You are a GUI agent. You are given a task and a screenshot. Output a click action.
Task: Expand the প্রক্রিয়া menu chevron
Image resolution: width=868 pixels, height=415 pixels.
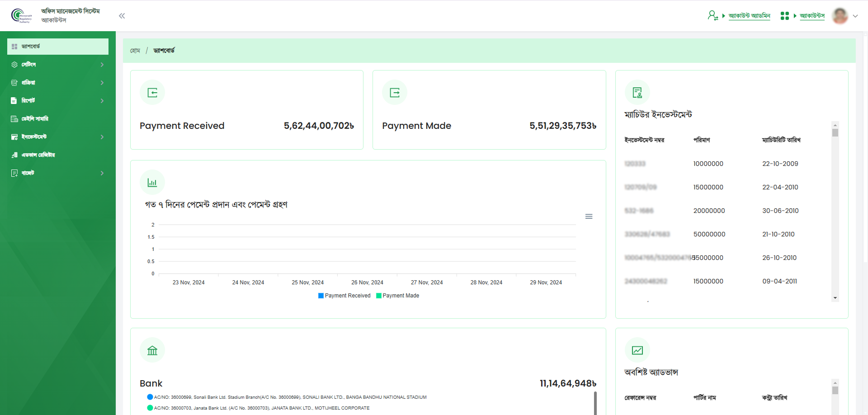[x=102, y=83]
